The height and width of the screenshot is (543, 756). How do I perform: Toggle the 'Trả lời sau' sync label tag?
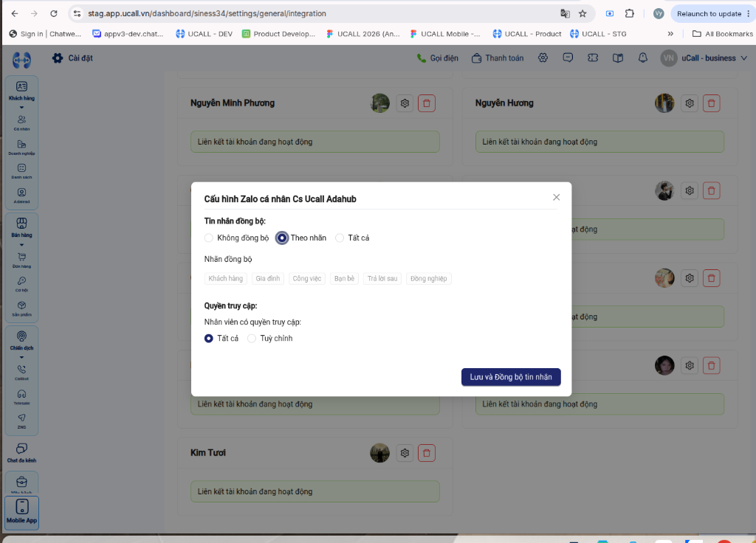[382, 278]
